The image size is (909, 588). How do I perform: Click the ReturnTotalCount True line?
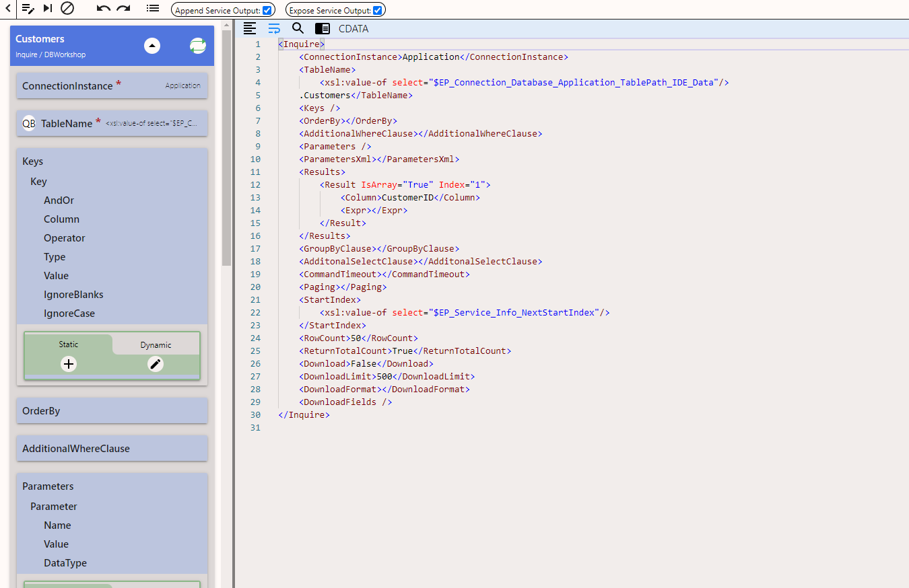click(405, 351)
